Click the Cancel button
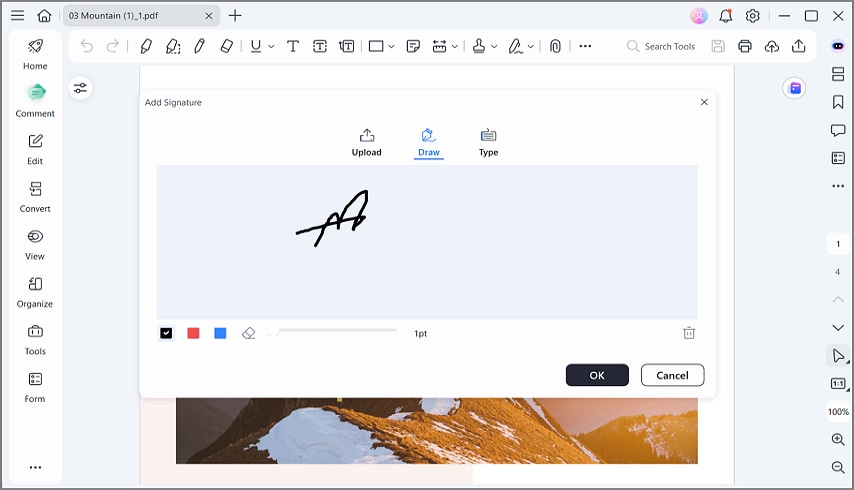854x490 pixels. [x=672, y=375]
